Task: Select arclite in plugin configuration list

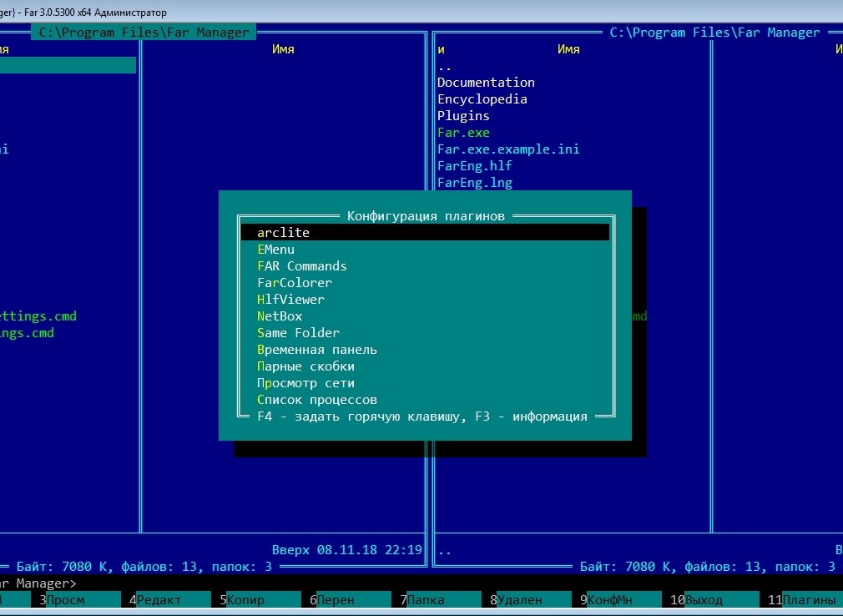Action: point(426,232)
